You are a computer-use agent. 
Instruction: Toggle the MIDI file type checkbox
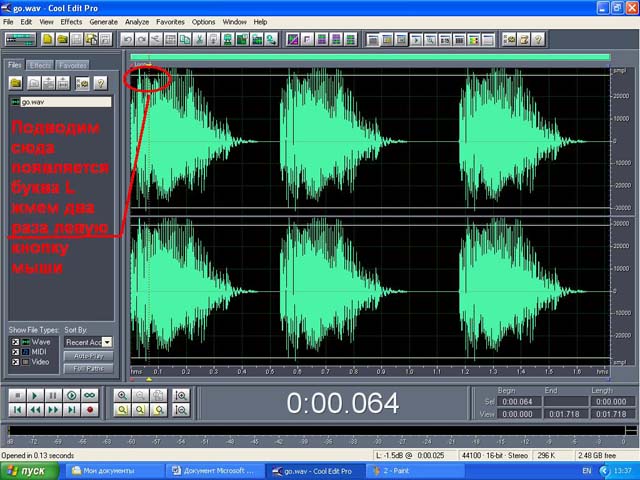click(15, 352)
